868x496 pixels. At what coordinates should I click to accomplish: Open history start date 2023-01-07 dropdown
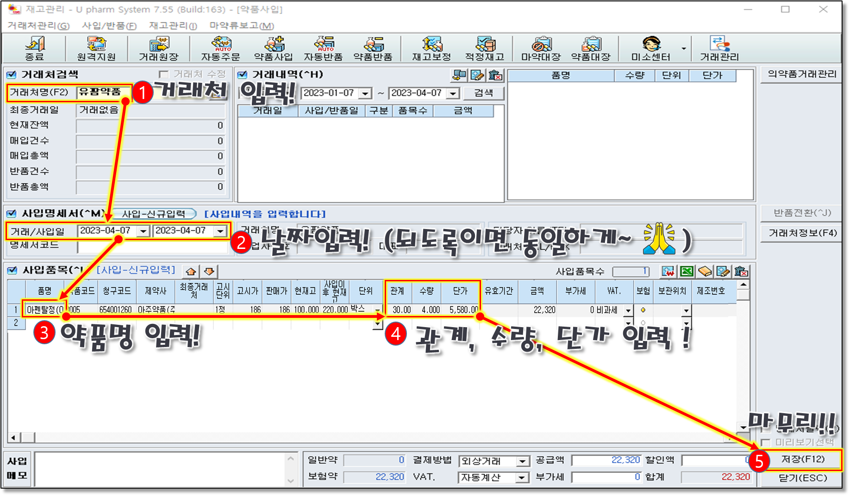(365, 93)
